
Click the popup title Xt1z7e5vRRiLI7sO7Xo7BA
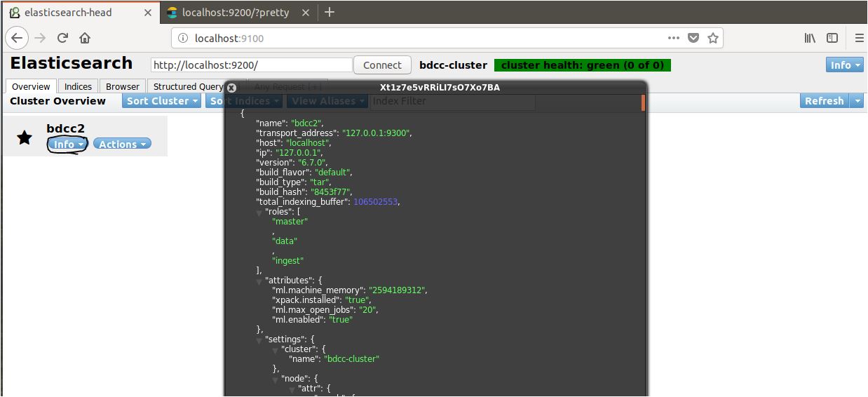[440, 88]
